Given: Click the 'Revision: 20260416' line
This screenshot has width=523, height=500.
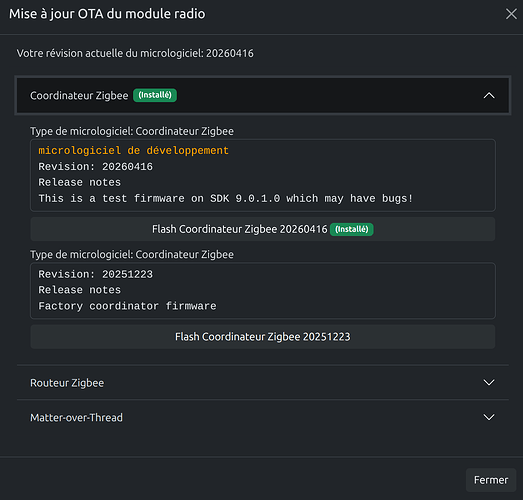Looking at the screenshot, I should coord(95,166).
